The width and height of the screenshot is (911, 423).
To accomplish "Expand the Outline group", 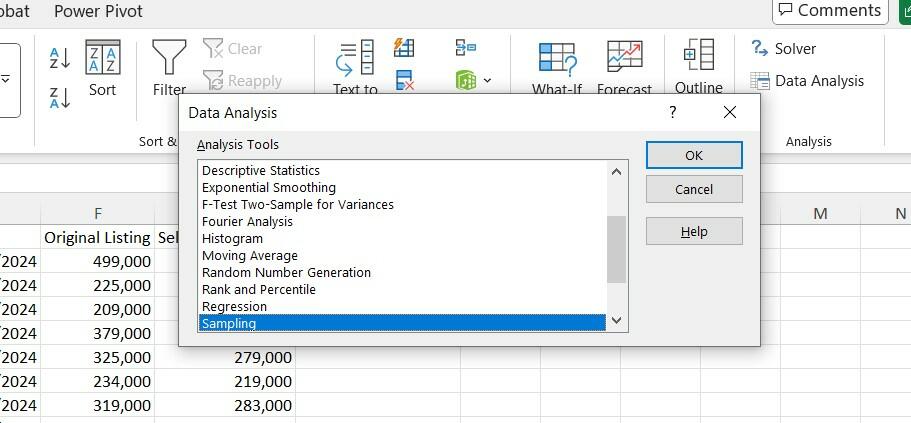I will point(698,68).
